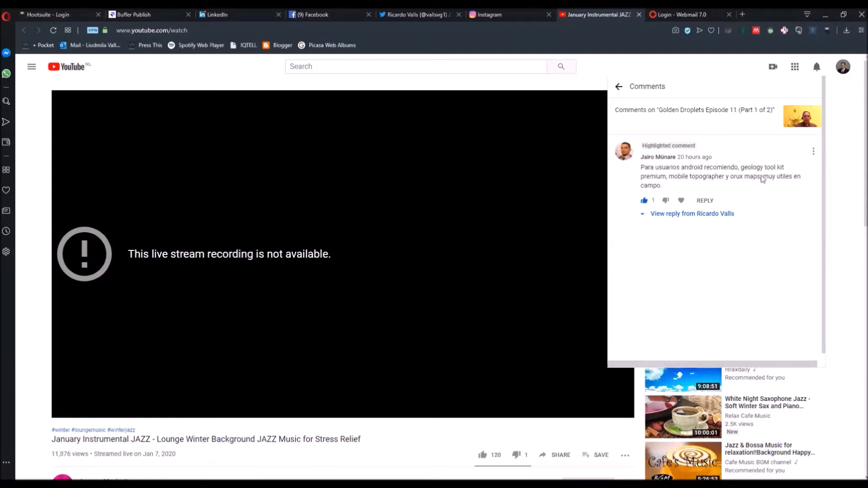Like Jairo Múnare's comment
Viewport: 868px width, 488px height.
point(644,200)
